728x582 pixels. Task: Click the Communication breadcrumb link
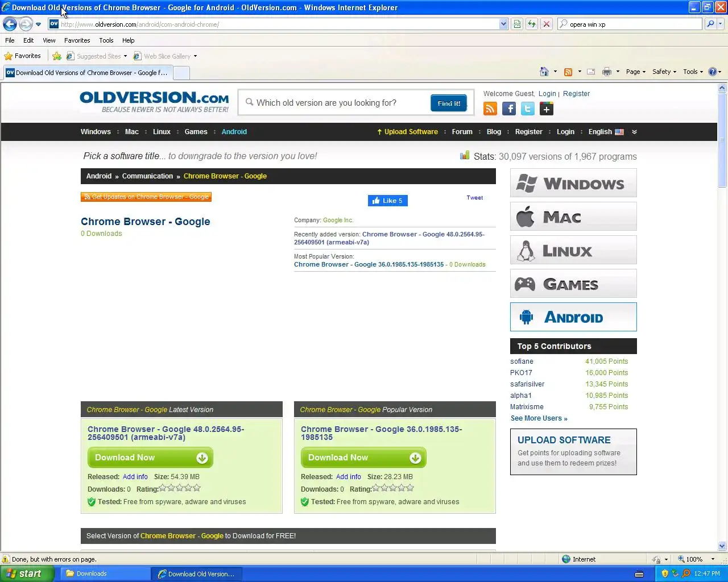click(147, 176)
